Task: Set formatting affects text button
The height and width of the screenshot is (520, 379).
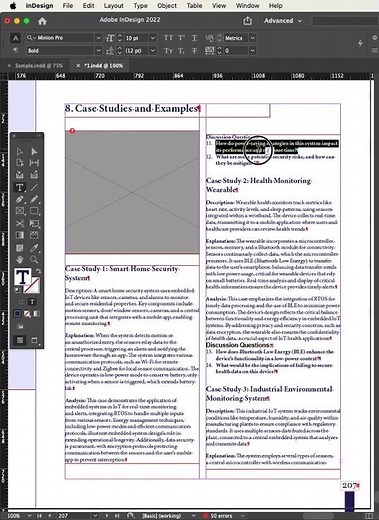Action: point(32,302)
